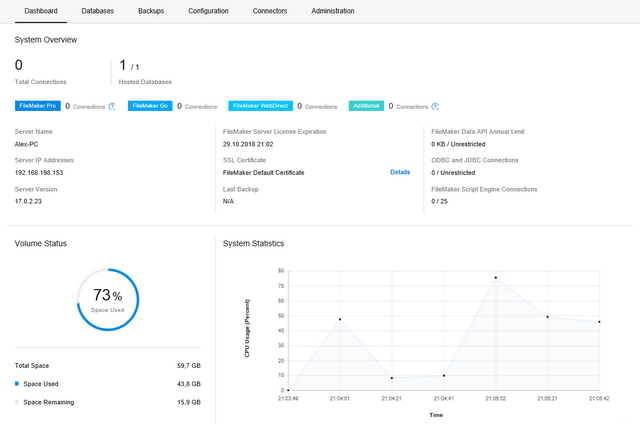The height and width of the screenshot is (424, 640).
Task: Click the FileMaker WebDirect badge
Action: click(x=262, y=106)
